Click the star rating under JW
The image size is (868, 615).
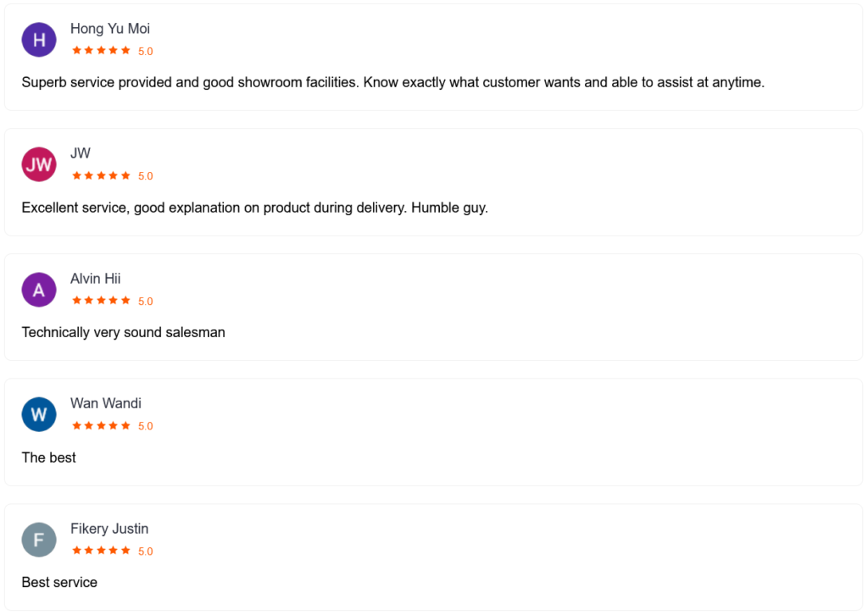[x=102, y=176]
